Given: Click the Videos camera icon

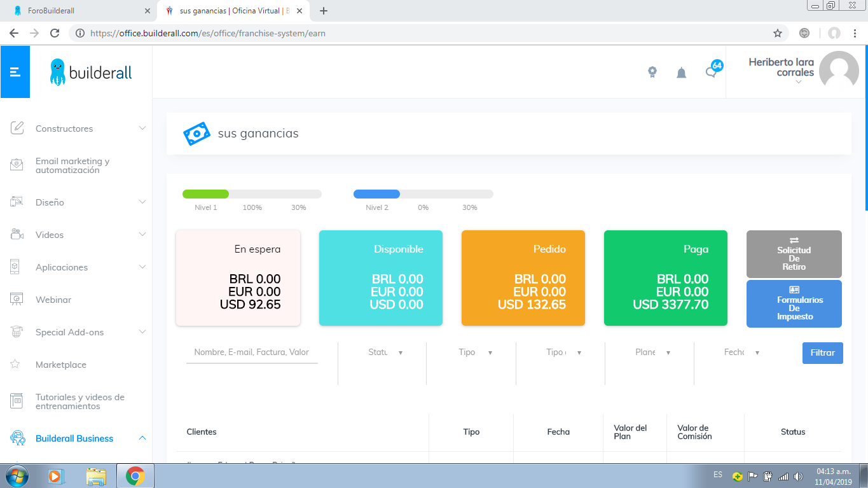Looking at the screenshot, I should [x=17, y=234].
